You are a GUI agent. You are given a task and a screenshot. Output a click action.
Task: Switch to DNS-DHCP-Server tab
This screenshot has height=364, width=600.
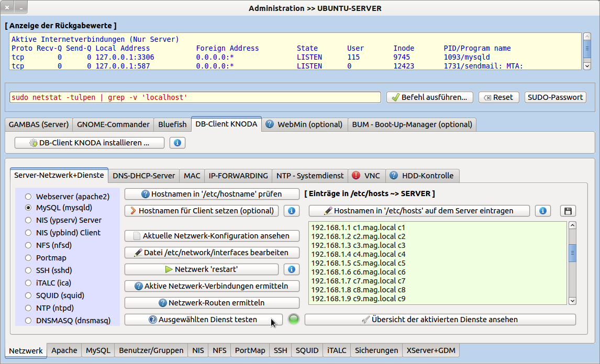(x=143, y=176)
